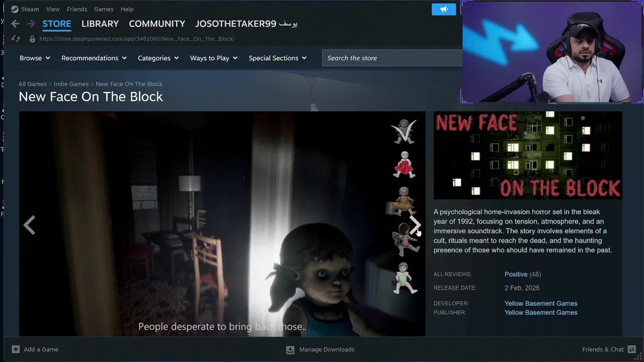
Task: Click the release date 2 Feb, 2026
Action: 522,288
